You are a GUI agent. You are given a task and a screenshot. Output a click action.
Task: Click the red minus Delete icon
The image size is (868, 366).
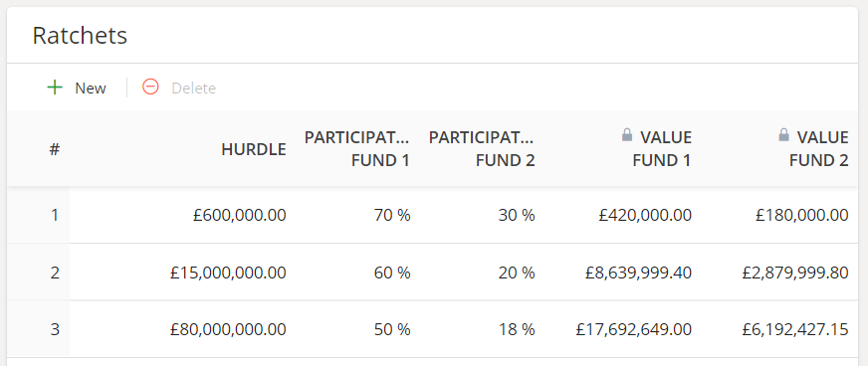pyautogui.click(x=150, y=88)
